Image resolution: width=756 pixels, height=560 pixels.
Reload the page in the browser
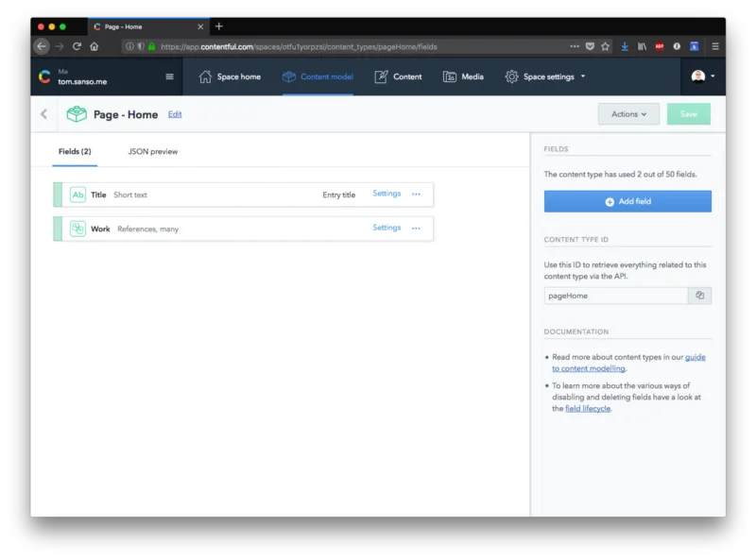[x=77, y=46]
